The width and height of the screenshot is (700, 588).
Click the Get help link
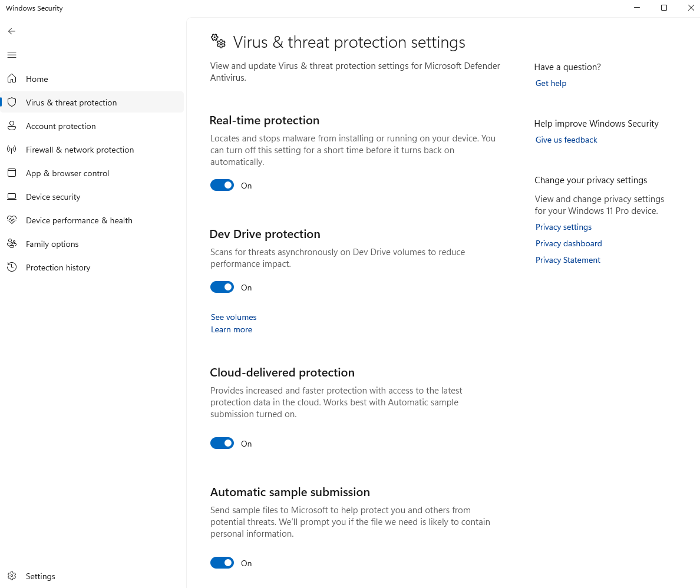pos(551,83)
